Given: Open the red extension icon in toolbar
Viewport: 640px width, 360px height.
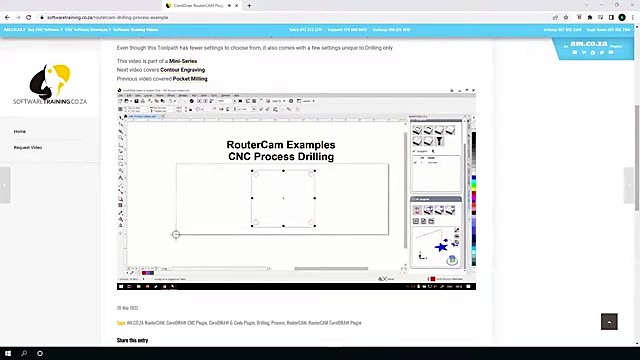Looking at the screenshot, I should click(579, 18).
